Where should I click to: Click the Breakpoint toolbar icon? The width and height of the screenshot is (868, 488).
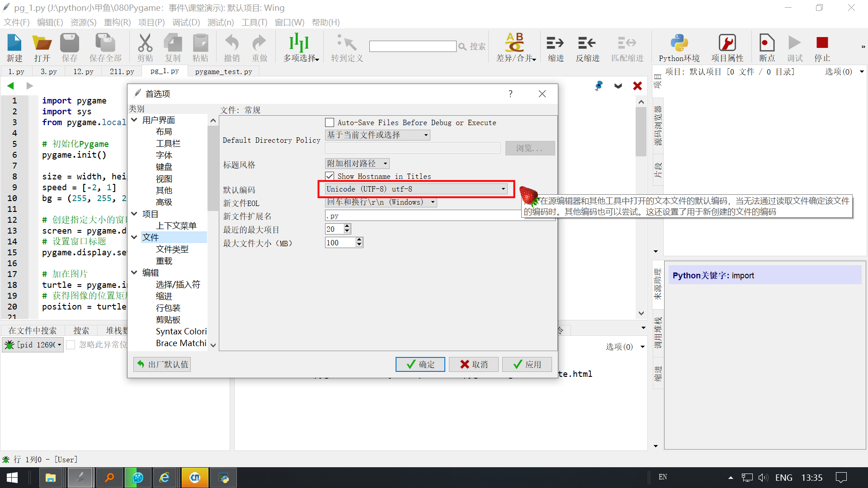click(767, 43)
